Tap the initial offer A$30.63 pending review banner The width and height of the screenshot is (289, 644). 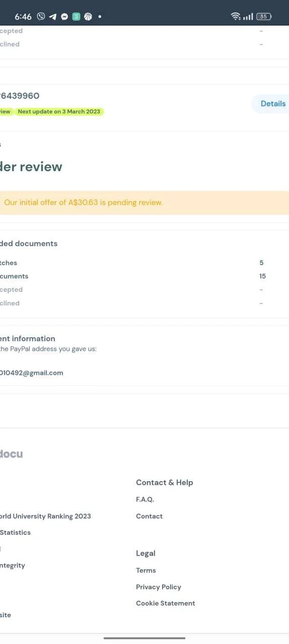point(144,203)
